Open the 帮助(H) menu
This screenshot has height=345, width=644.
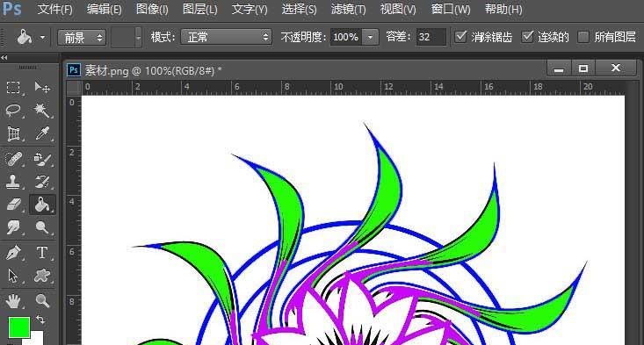(503, 9)
